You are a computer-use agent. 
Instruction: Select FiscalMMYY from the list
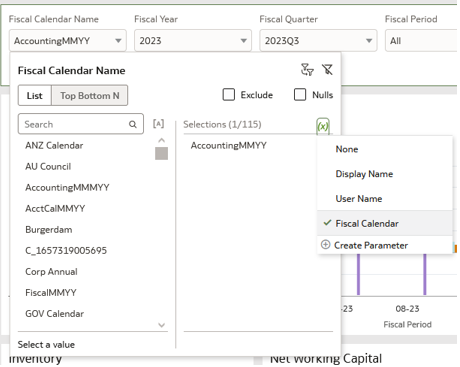(51, 293)
